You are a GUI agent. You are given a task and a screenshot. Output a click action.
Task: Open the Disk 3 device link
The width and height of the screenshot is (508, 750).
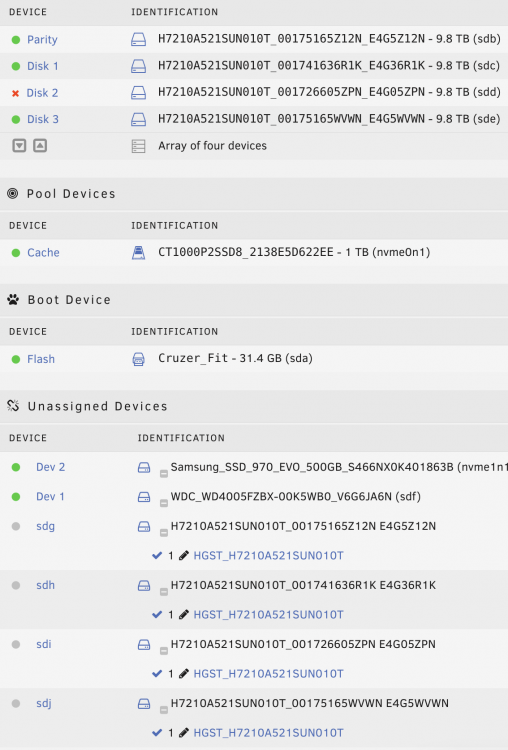[43, 119]
